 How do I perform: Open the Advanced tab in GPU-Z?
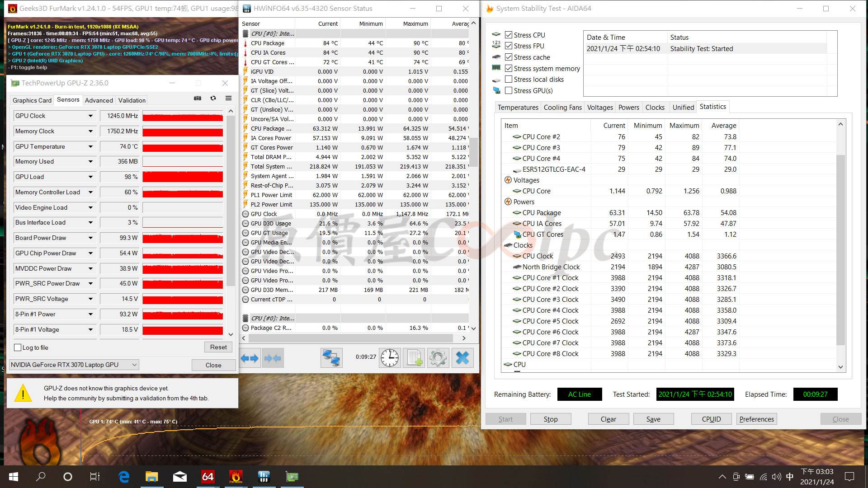pyautogui.click(x=99, y=100)
